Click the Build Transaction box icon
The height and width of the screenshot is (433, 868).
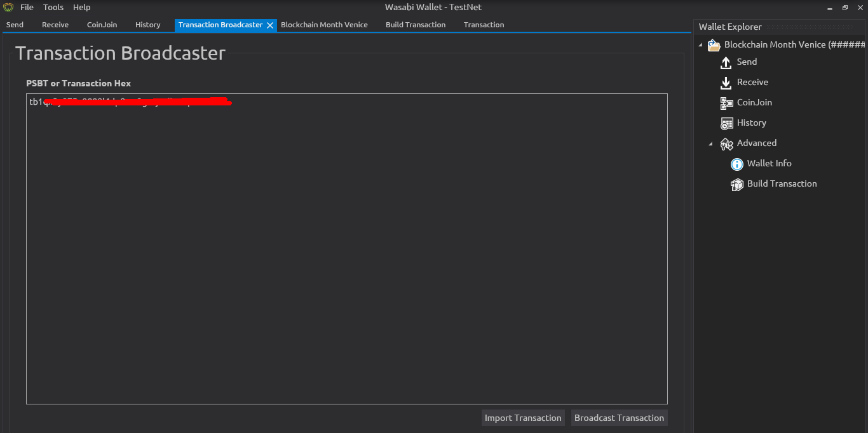736,185
